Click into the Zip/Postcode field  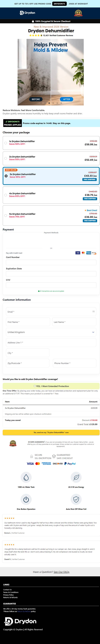(x=28, y=363)
